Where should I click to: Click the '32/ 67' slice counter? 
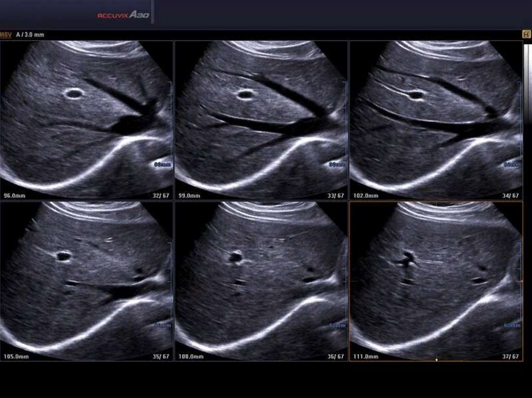tap(161, 196)
